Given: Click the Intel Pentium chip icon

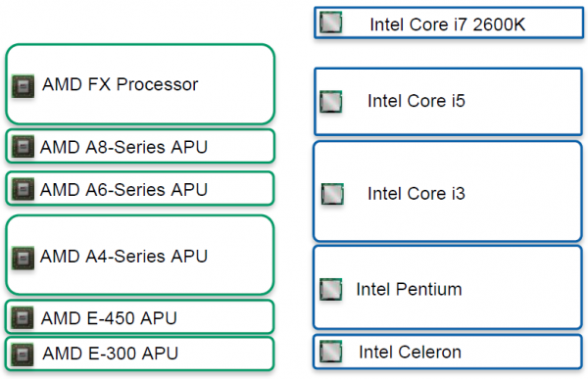Looking at the screenshot, I should pos(331,290).
